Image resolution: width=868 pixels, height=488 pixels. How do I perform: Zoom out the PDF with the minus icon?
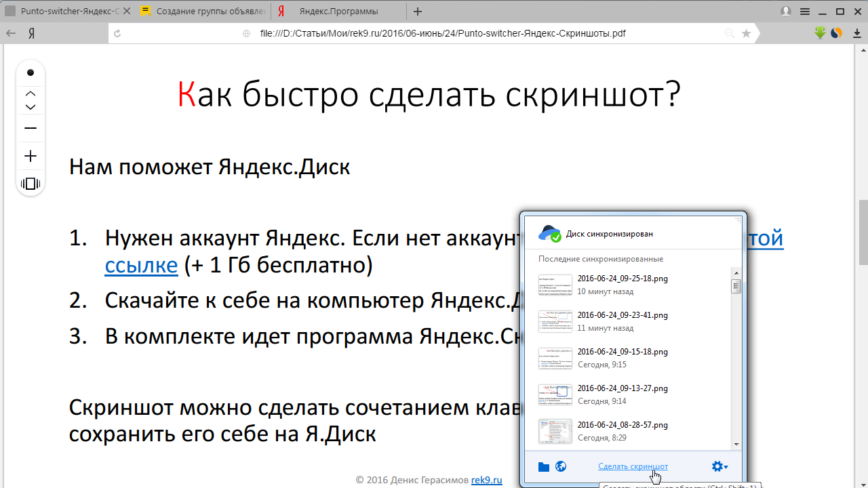31,128
